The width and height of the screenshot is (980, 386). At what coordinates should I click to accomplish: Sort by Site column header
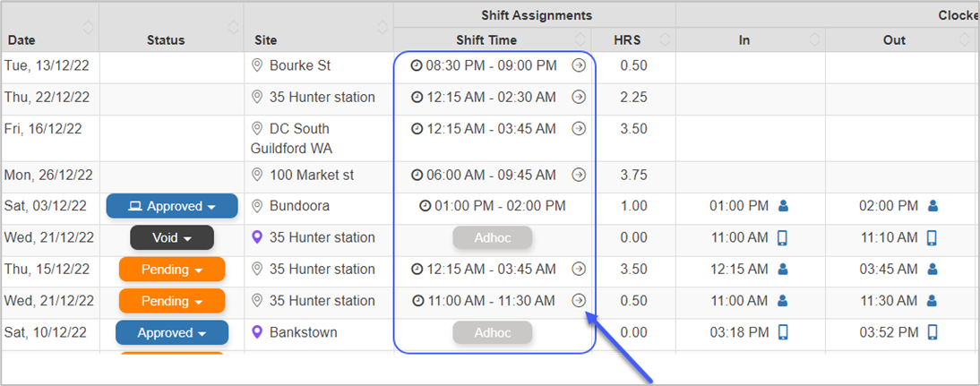[x=383, y=27]
